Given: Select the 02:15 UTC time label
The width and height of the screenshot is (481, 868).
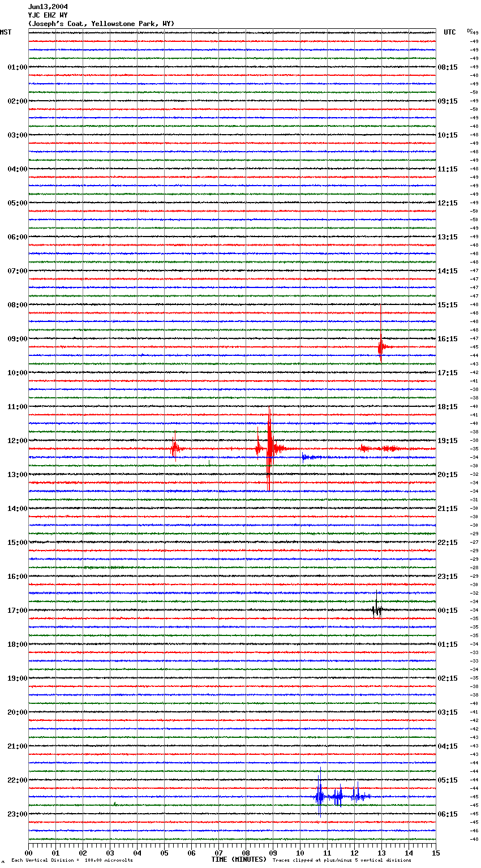Looking at the screenshot, I should tap(448, 678).
